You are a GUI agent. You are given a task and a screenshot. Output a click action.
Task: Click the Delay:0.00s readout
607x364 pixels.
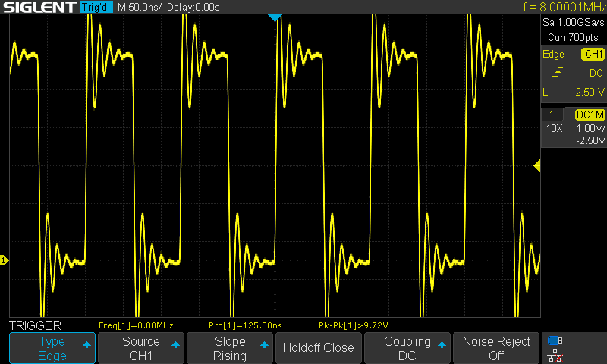[193, 7]
